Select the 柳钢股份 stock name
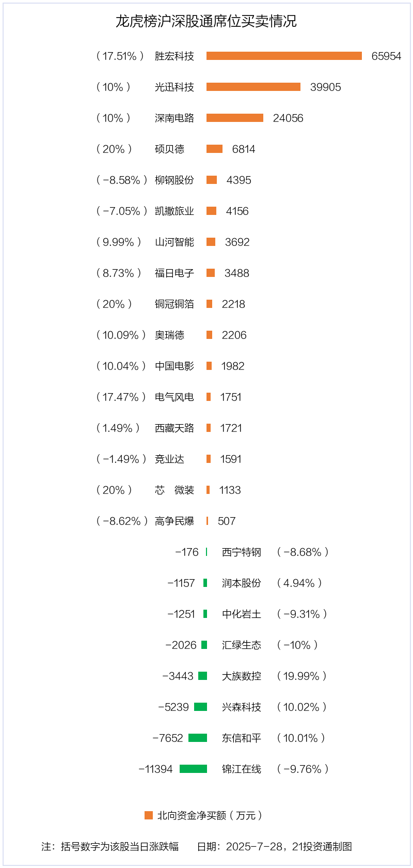Viewport: 413px width, 868px height. pos(174,180)
